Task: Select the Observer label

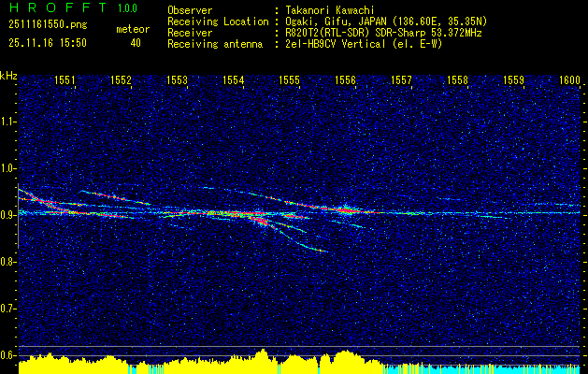Action: tap(190, 10)
